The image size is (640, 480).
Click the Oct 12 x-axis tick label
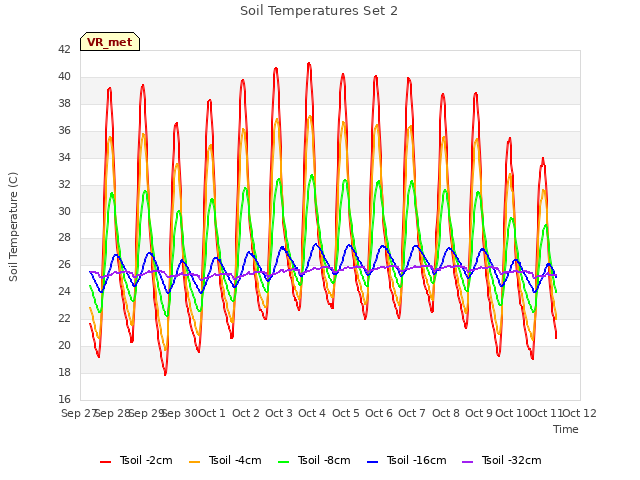pyautogui.click(x=579, y=413)
